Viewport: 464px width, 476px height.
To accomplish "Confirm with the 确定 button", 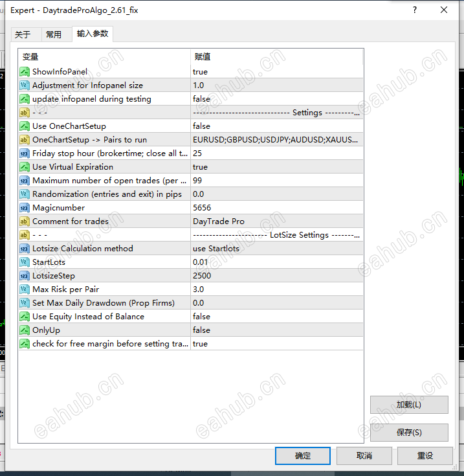I will [303, 456].
